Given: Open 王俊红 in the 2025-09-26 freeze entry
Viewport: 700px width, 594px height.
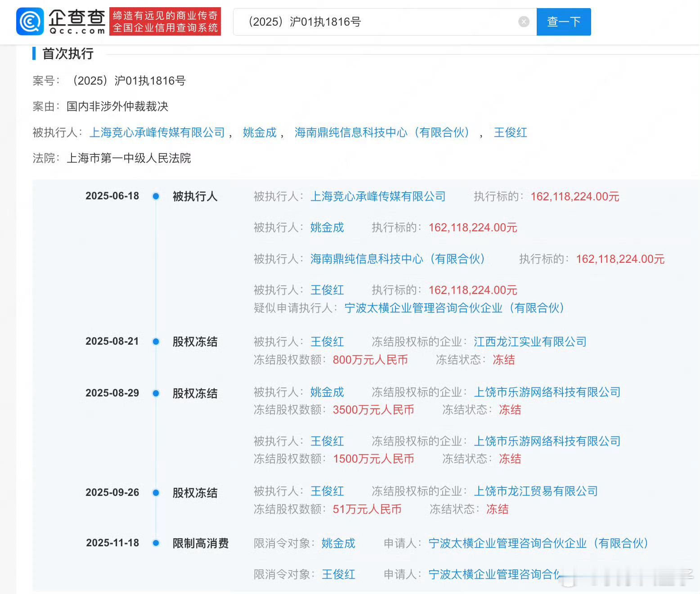Looking at the screenshot, I should click(x=327, y=491).
